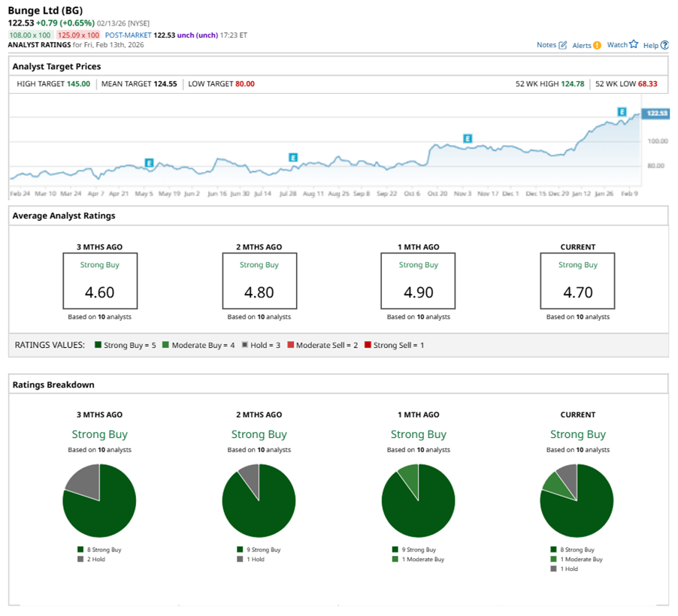The width and height of the screenshot is (678, 616).
Task: Open the Help question mark icon
Action: [664, 45]
